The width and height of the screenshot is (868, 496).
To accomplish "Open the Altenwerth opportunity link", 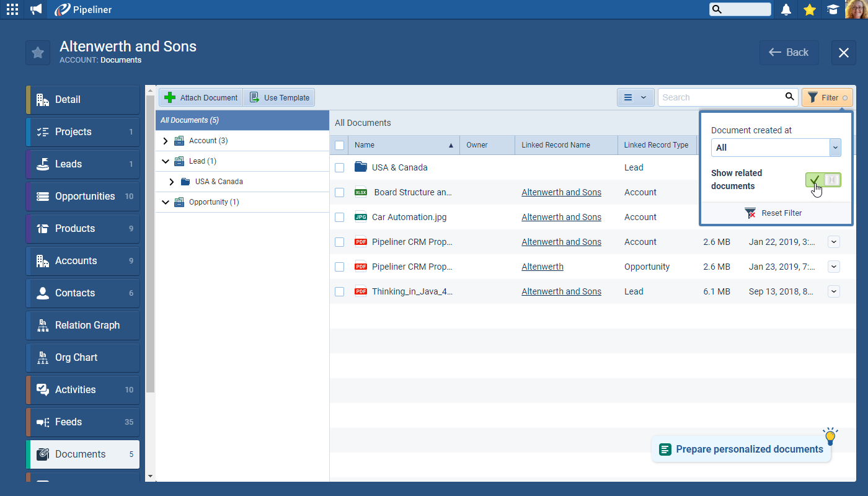I will pos(542,267).
